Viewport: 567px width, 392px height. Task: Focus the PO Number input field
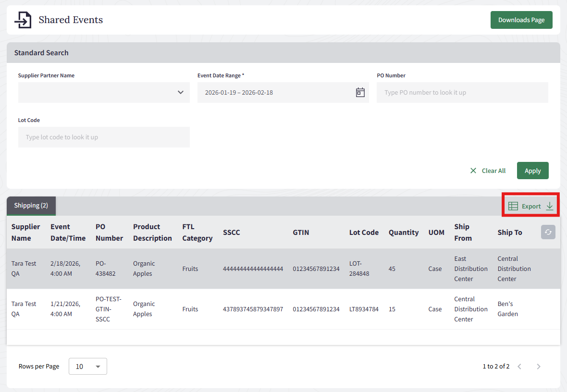pos(462,92)
